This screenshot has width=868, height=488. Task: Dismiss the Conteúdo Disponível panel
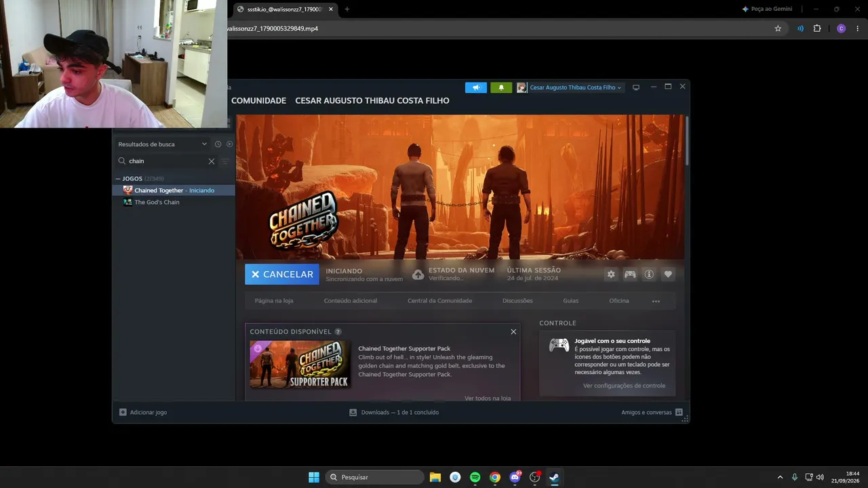513,331
